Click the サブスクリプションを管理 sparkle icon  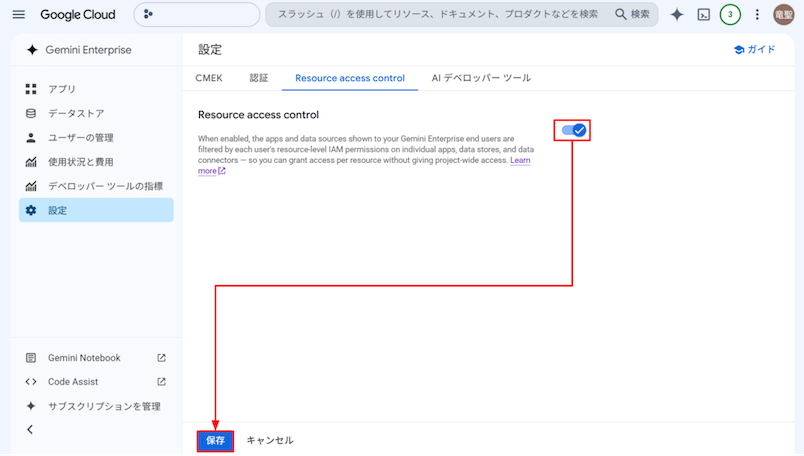click(x=31, y=406)
